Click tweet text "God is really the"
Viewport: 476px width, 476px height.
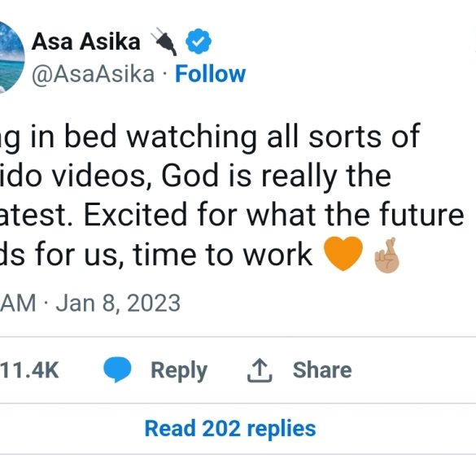277,176
